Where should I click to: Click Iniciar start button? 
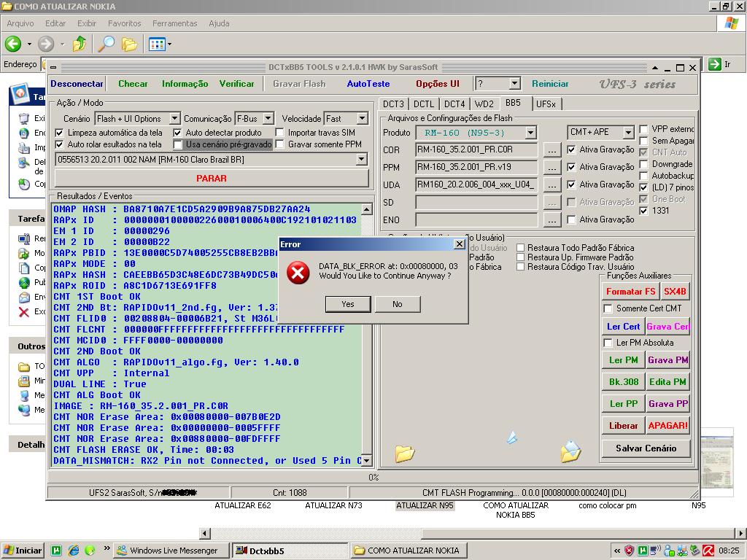[23, 551]
